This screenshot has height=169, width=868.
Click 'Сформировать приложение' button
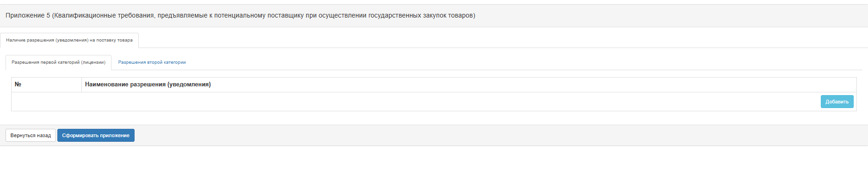coord(96,135)
